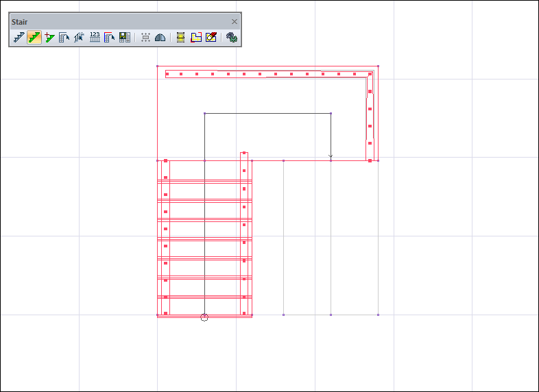
Task: Click the 123 step numbering icon
Action: [95, 38]
